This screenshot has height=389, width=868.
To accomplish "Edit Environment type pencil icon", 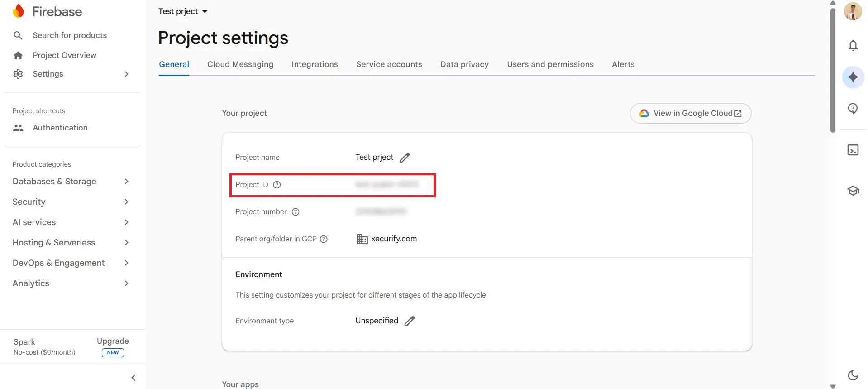I will tap(410, 321).
